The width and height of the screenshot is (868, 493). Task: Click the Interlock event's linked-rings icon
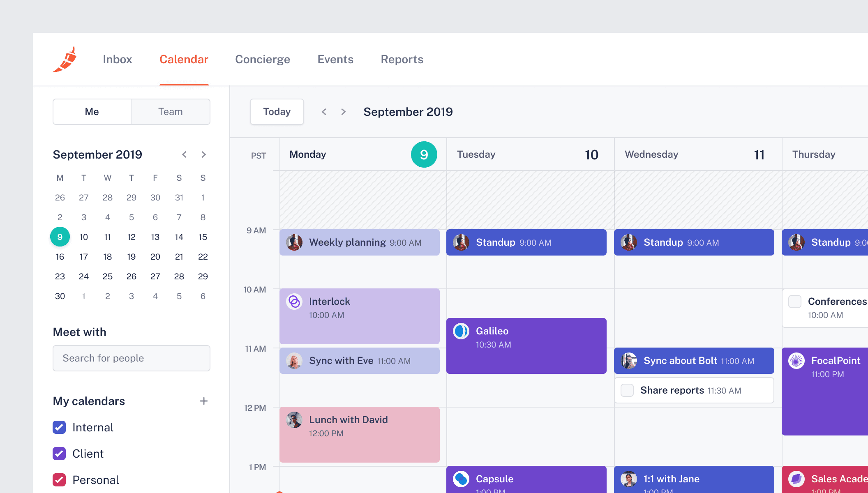coord(294,302)
